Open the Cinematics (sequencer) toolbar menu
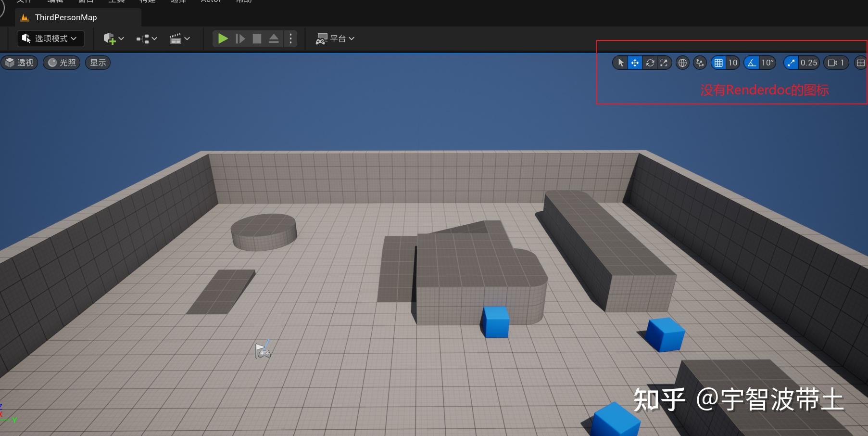This screenshot has height=436, width=868. tap(179, 38)
